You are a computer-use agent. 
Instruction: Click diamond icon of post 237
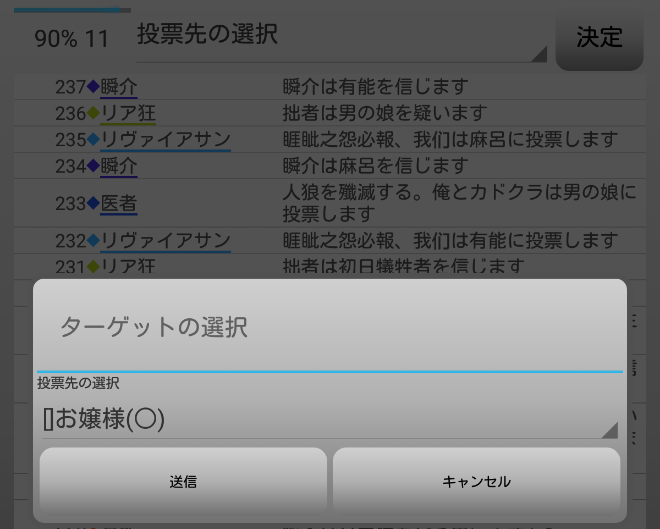93,87
